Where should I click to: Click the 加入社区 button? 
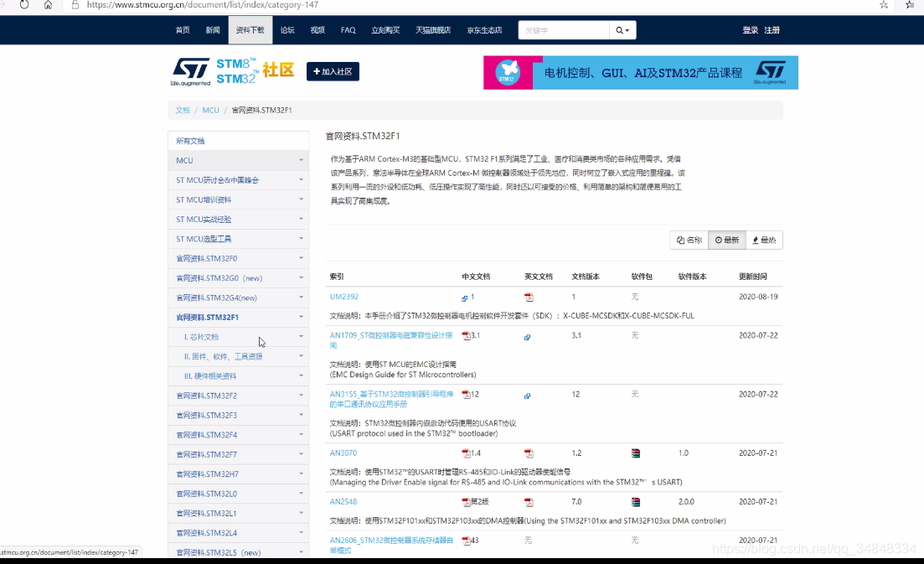[333, 71]
